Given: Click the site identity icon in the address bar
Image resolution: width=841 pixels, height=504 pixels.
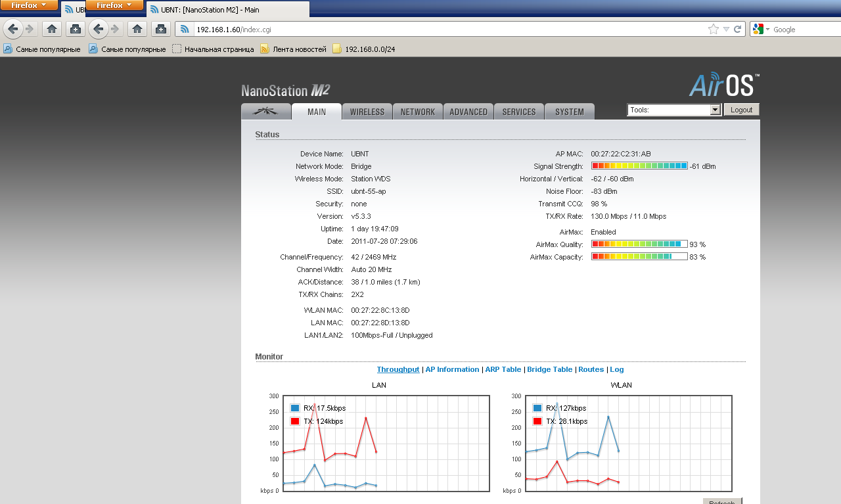Looking at the screenshot, I should [185, 29].
